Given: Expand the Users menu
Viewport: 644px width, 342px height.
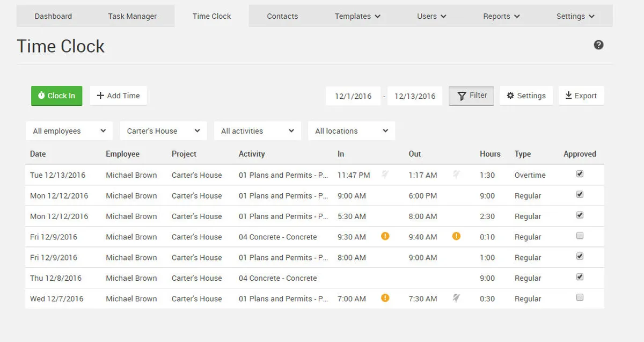Looking at the screenshot, I should pos(432,16).
